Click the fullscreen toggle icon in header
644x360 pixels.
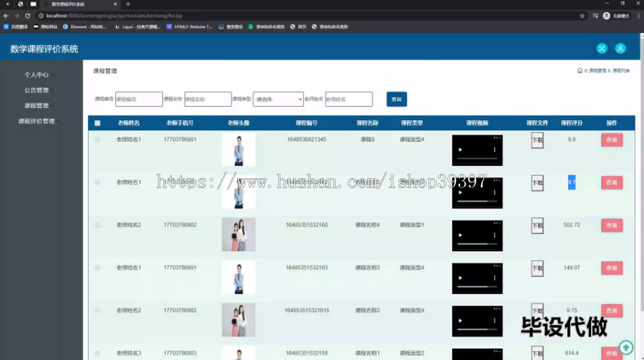pyautogui.click(x=602, y=49)
